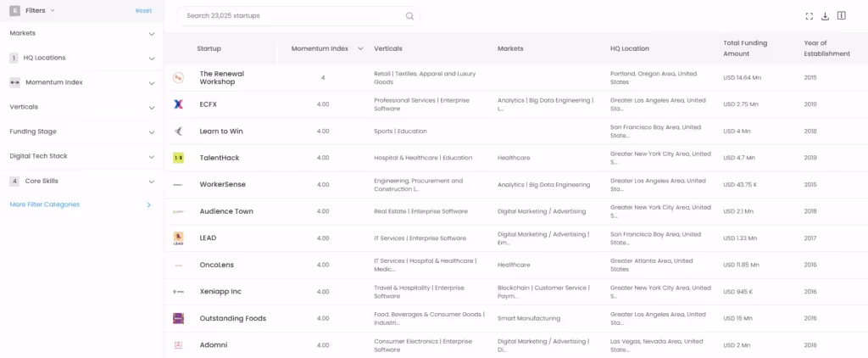Click the USD 14.64 Mn funding cell
Screen dimensions: 868x358
click(x=743, y=78)
